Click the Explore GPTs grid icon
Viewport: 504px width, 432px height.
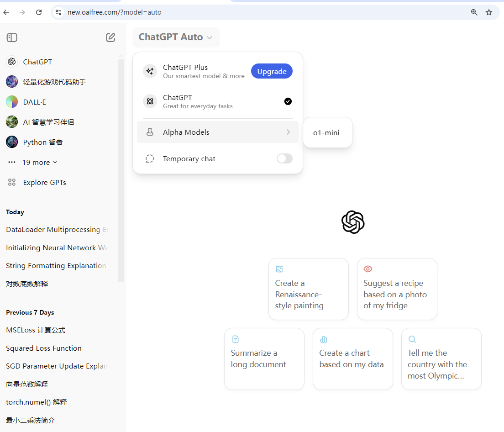coord(12,182)
